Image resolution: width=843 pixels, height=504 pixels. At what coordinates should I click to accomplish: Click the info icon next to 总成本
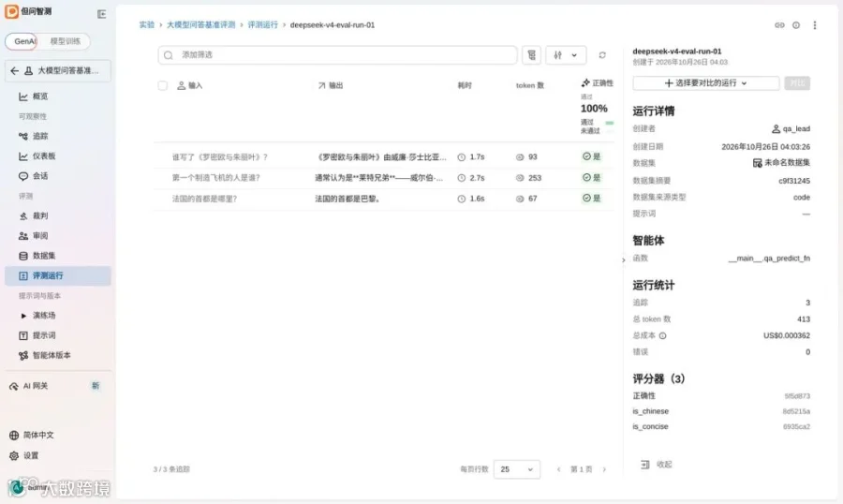tap(662, 335)
